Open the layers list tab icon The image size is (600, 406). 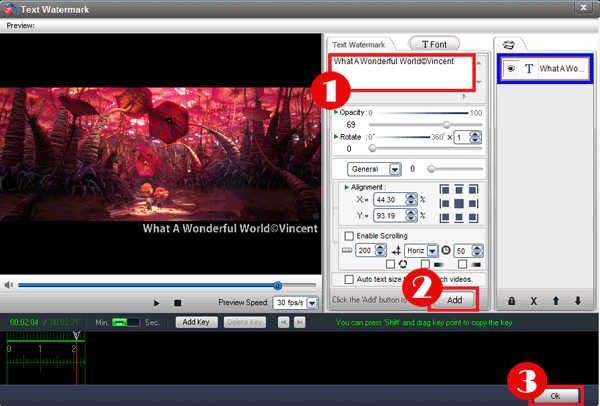509,45
